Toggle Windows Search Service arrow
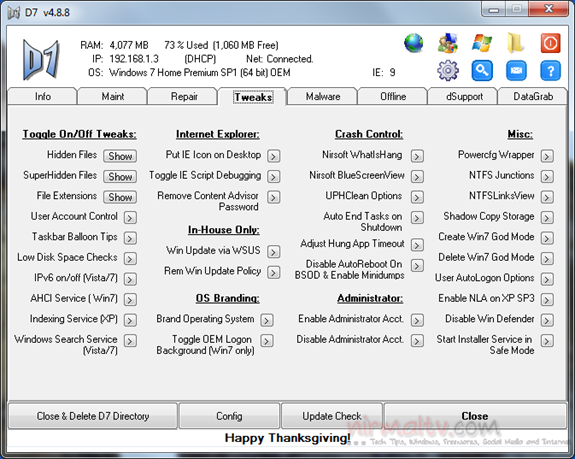The width and height of the screenshot is (575, 459). (x=130, y=341)
